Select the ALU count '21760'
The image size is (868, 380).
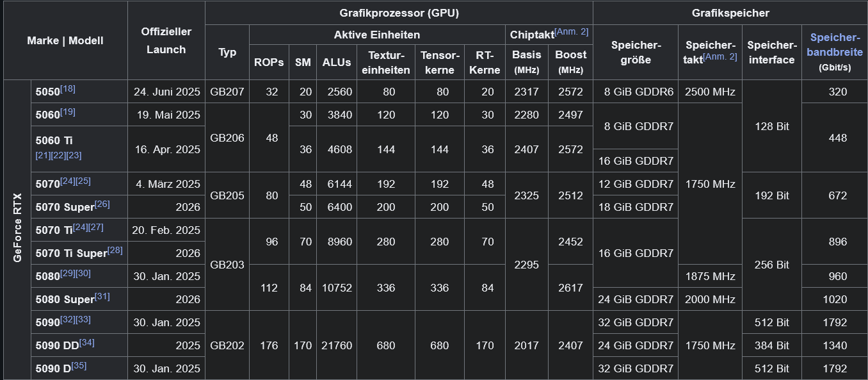(337, 345)
